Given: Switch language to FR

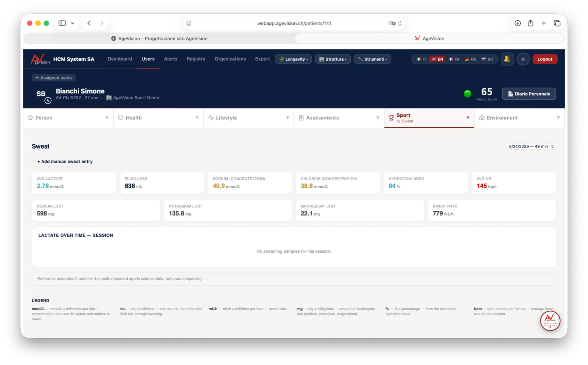Looking at the screenshot, I should tap(454, 59).
